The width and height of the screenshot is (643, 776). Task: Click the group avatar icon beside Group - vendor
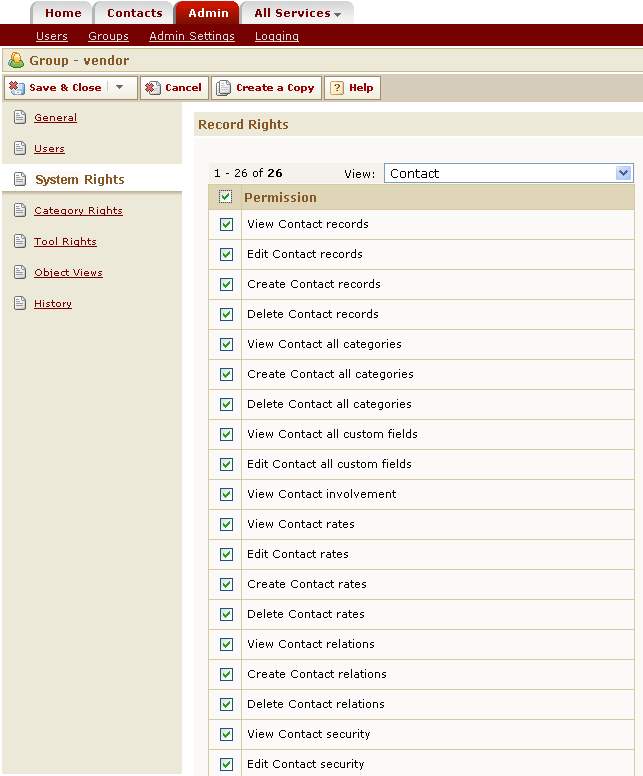(x=16, y=60)
